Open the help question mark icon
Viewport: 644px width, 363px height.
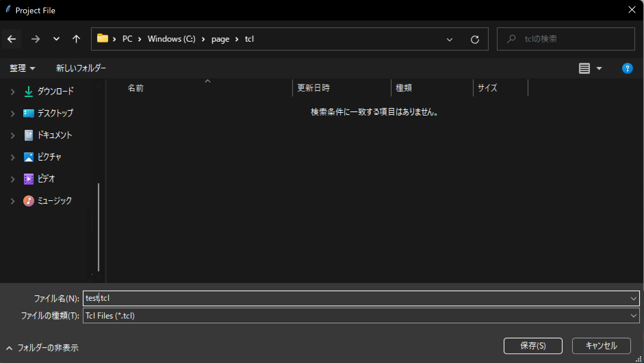click(627, 68)
